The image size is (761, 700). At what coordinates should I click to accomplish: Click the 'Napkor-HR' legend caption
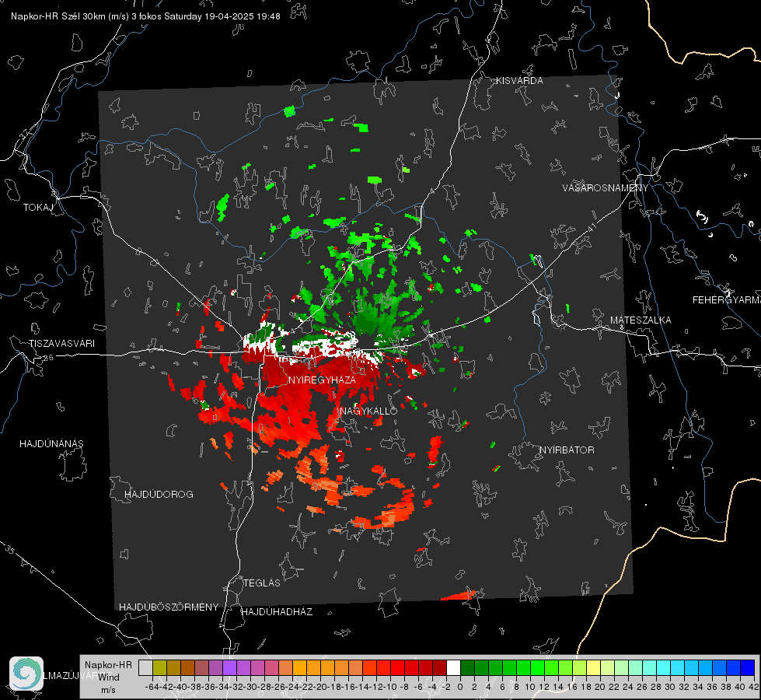(x=108, y=665)
